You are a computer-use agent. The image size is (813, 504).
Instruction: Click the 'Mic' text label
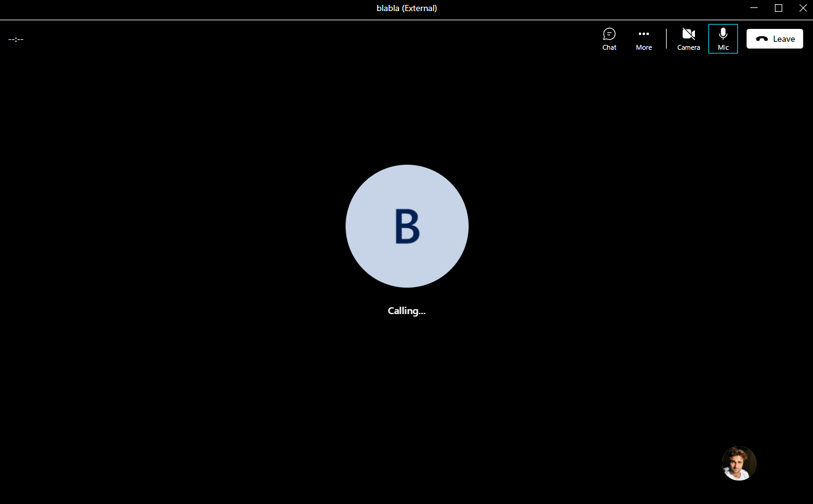(x=723, y=47)
